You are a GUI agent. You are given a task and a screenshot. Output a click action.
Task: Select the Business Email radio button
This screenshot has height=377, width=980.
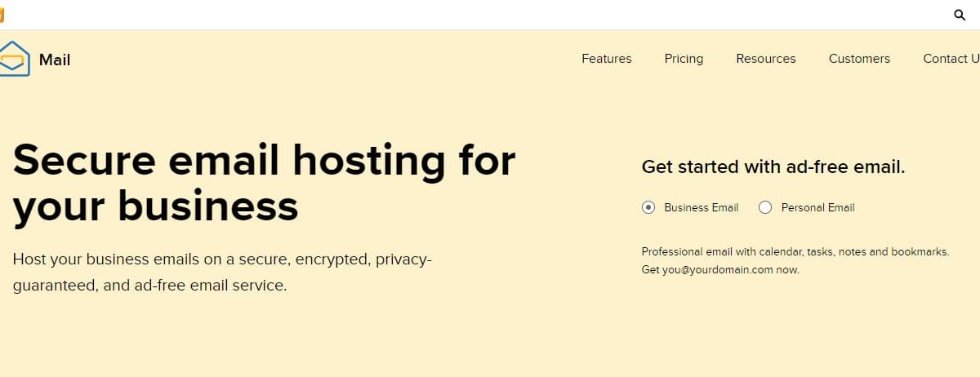[x=648, y=207]
